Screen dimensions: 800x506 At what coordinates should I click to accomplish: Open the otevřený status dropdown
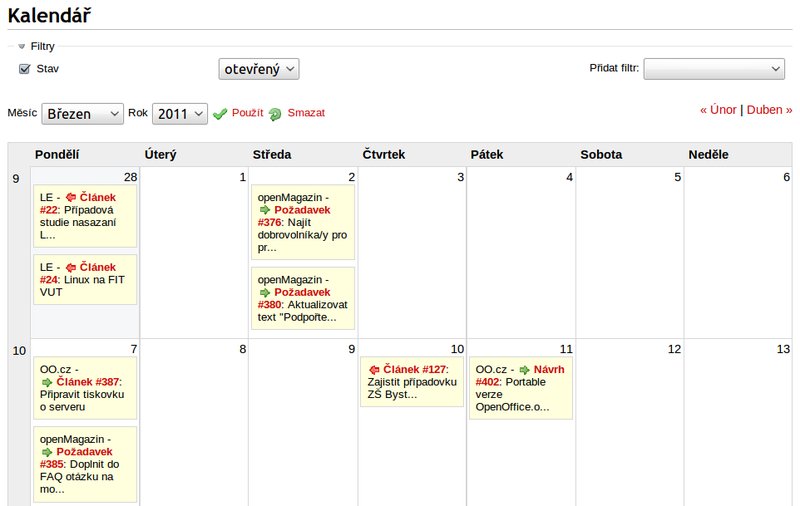click(x=259, y=69)
